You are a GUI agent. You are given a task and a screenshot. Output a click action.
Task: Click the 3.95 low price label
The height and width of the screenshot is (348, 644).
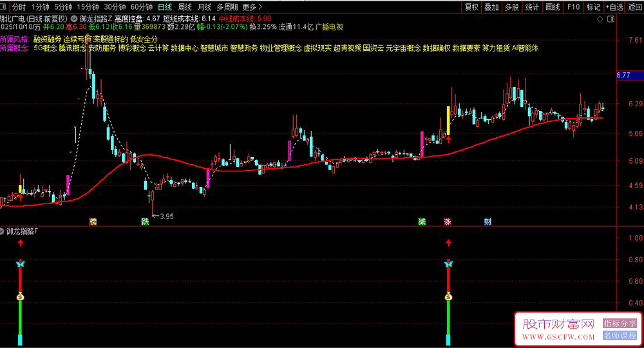pos(166,217)
